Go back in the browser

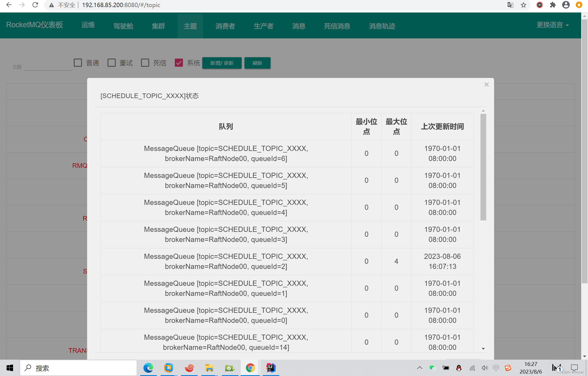9,5
